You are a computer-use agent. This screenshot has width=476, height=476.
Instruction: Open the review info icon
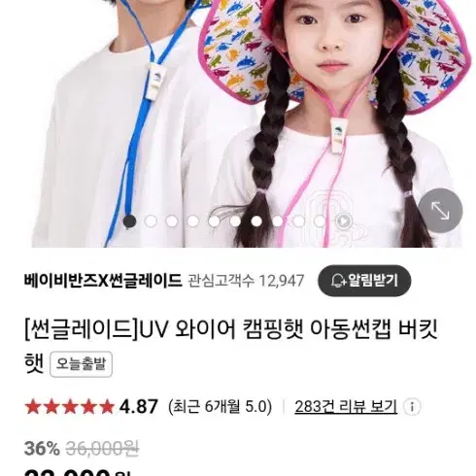[412, 406]
